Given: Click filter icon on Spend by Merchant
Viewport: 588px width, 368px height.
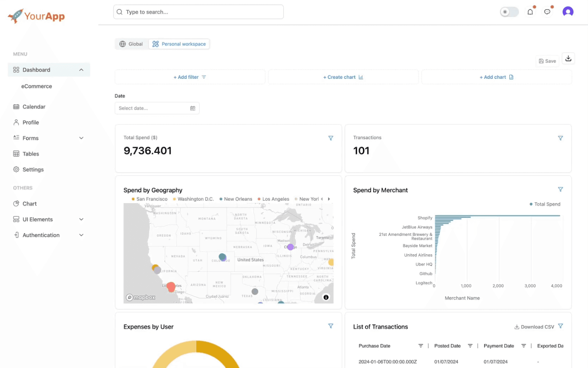Looking at the screenshot, I should pyautogui.click(x=560, y=189).
